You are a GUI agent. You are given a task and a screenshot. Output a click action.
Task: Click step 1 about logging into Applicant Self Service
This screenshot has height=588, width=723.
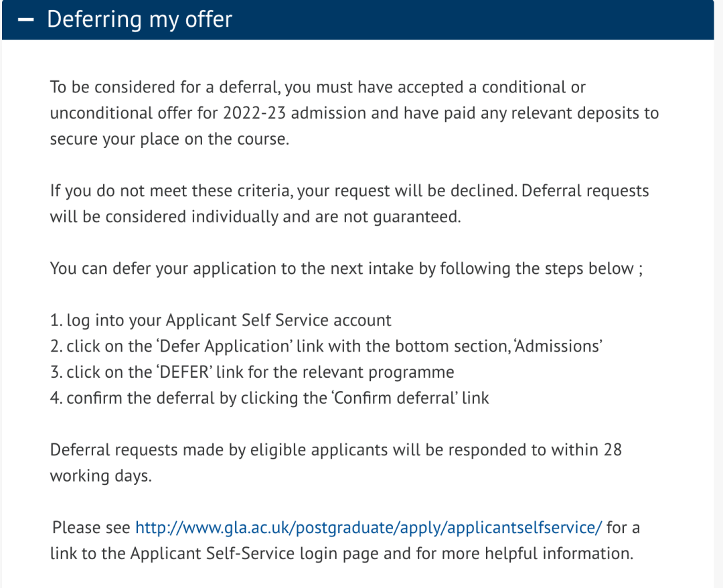click(x=221, y=320)
